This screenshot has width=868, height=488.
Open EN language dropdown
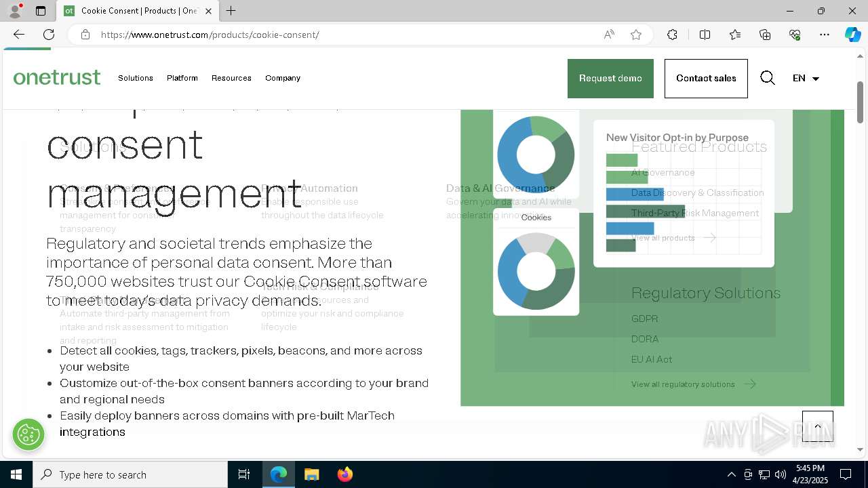pos(806,78)
